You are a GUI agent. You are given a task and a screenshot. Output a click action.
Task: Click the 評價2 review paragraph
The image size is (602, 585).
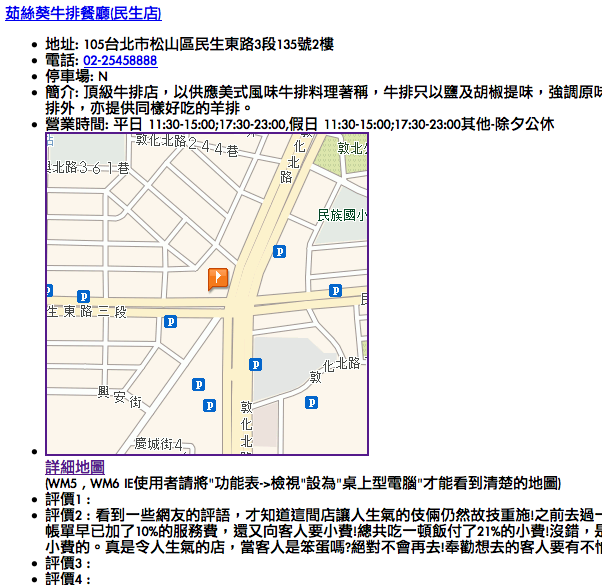323,531
